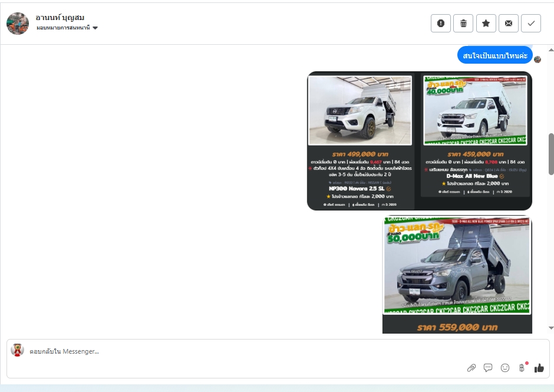Image resolution: width=554 pixels, height=392 pixels.
Task: Click the customer profile picture in header
Action: coord(18,23)
